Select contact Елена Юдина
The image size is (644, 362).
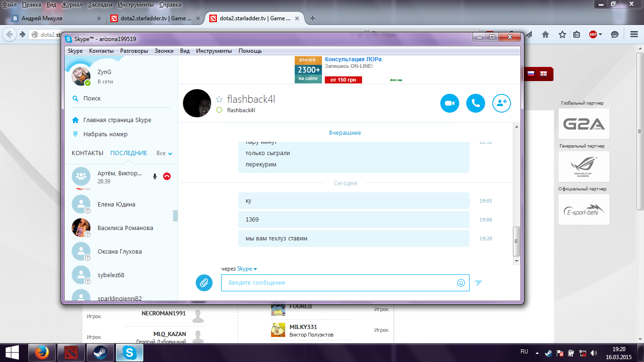tap(120, 205)
